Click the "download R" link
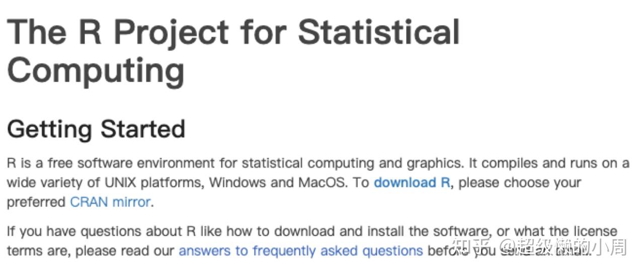Viewport: 644px width, 272px height. (412, 182)
